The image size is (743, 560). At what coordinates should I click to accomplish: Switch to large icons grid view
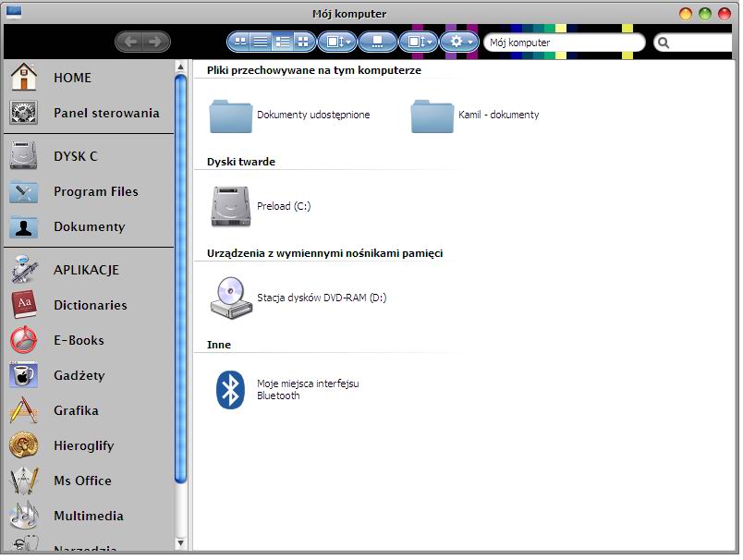coord(303,43)
